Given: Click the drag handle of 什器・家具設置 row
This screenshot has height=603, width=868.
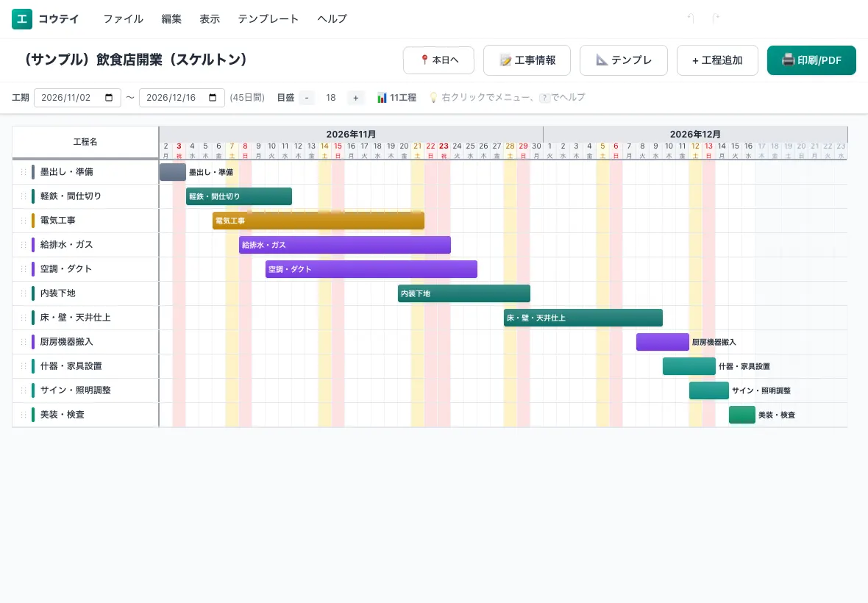Looking at the screenshot, I should point(24,366).
